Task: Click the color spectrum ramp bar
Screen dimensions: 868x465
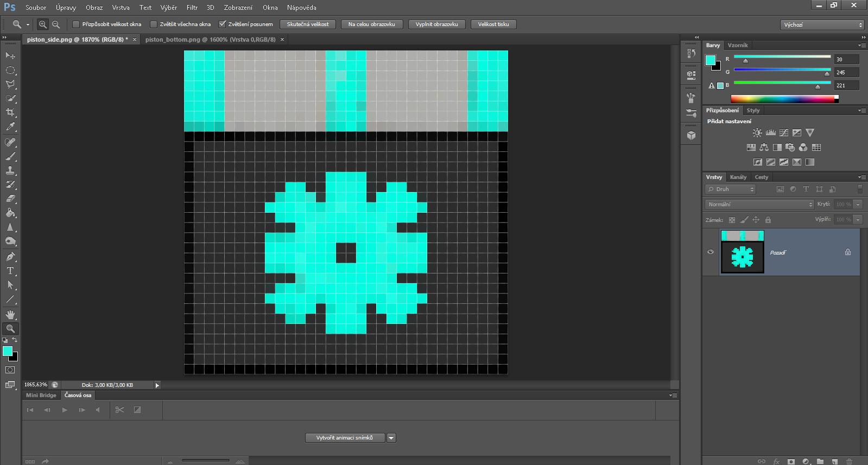Action: click(x=784, y=99)
